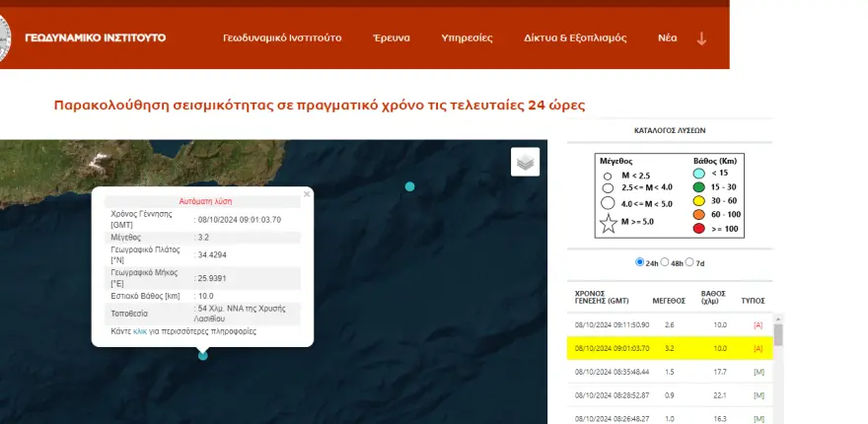This screenshot has height=424, width=868.
Task: Open the Γεωδυναμικό Ινστιτούτο menu
Action: point(282,38)
